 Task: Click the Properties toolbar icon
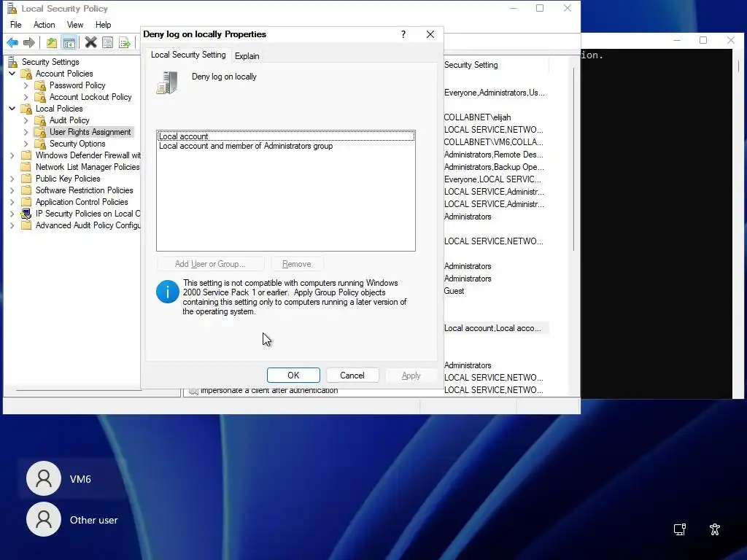click(108, 43)
